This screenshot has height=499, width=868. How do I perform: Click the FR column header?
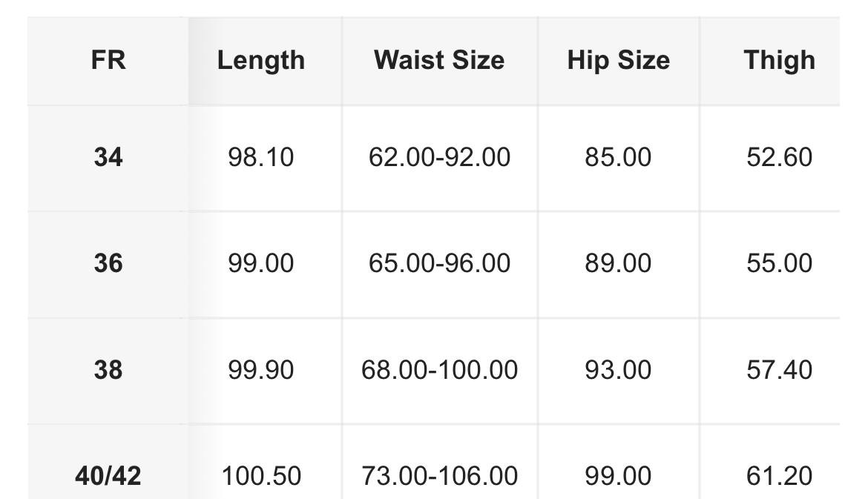pyautogui.click(x=108, y=60)
